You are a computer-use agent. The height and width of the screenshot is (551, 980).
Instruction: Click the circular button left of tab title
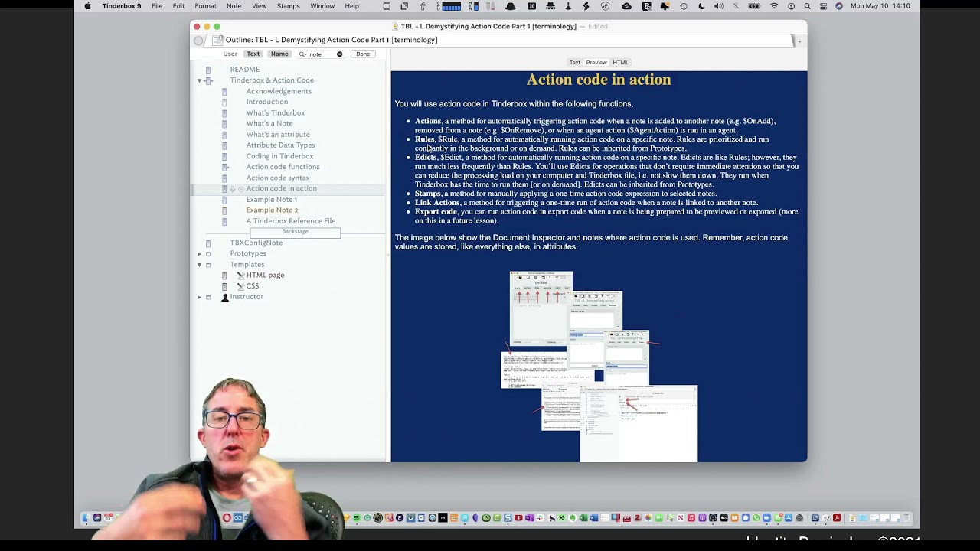(x=198, y=41)
